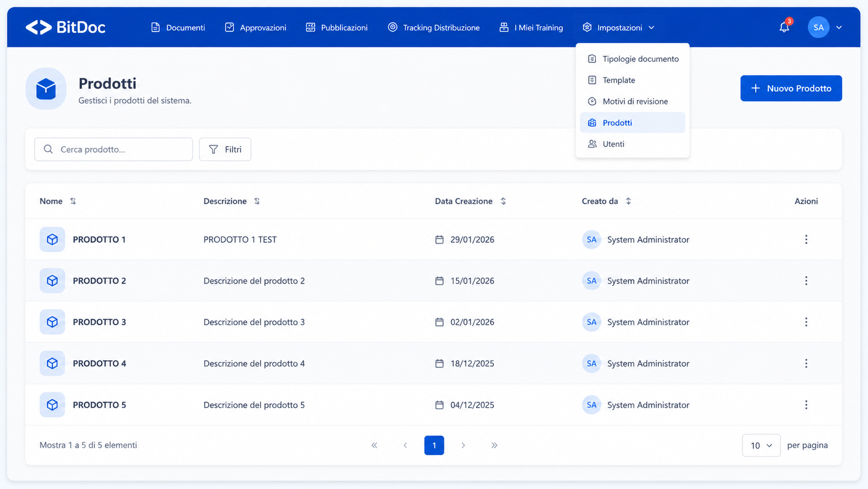Click calendar icon beside 04/12/2025
The image size is (868, 489).
(x=439, y=405)
